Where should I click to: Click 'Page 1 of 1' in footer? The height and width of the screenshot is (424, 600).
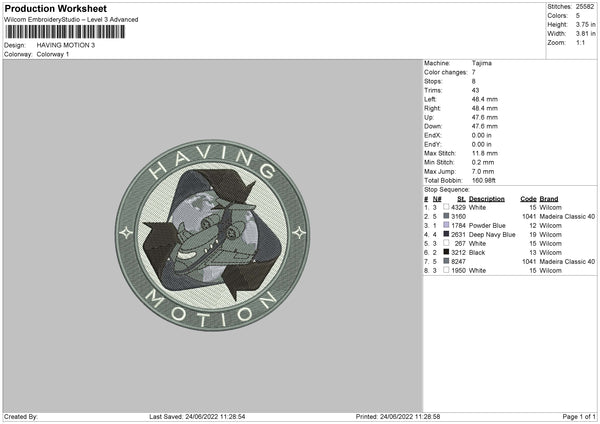pyautogui.click(x=579, y=417)
